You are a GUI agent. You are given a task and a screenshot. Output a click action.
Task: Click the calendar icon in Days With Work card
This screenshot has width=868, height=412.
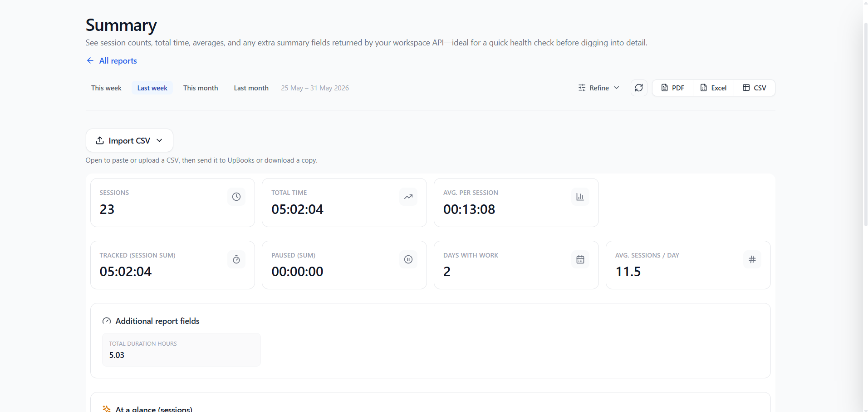pyautogui.click(x=580, y=259)
